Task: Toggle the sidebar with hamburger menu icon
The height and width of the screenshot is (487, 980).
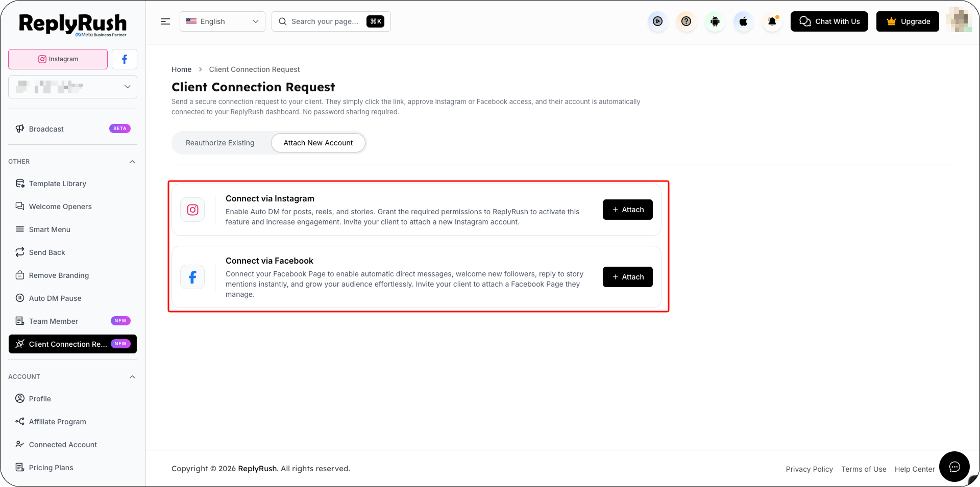Action: [165, 21]
